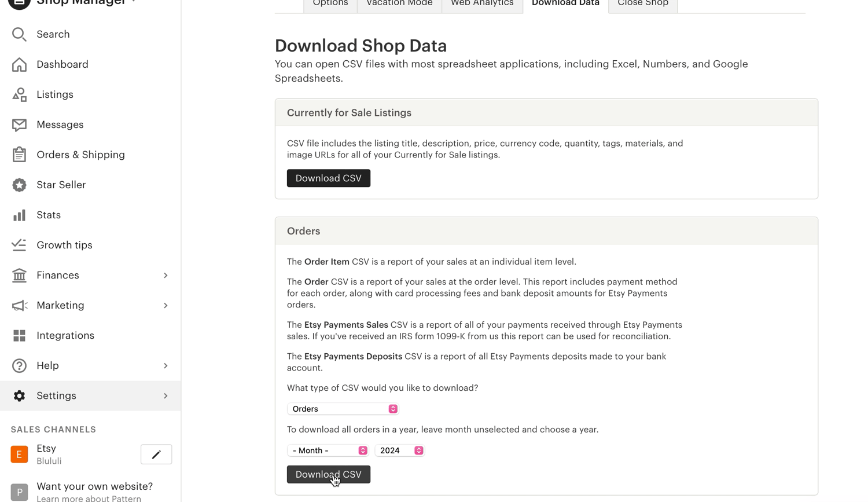This screenshot has height=502, width=868.
Task: Click Download CSV in the Orders section
Action: click(x=328, y=474)
